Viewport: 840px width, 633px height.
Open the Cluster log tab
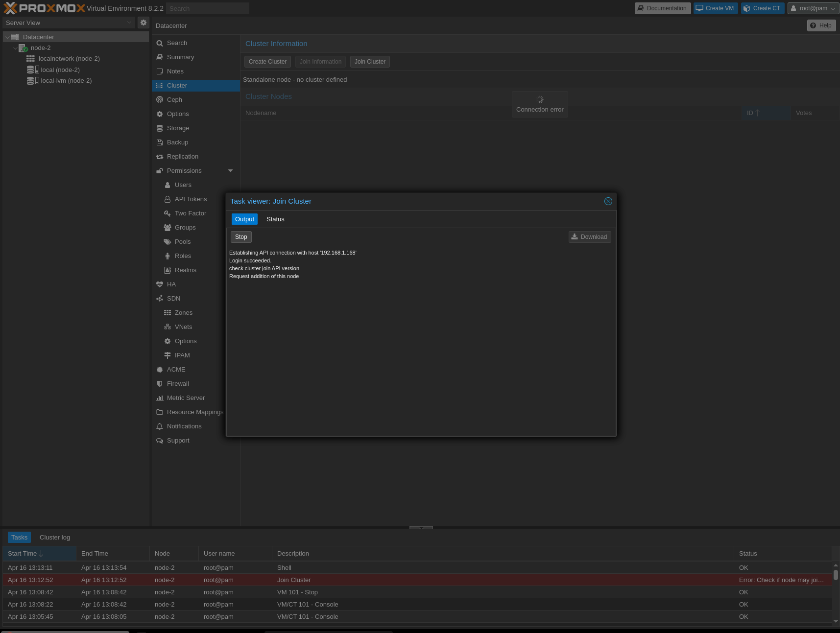point(54,537)
